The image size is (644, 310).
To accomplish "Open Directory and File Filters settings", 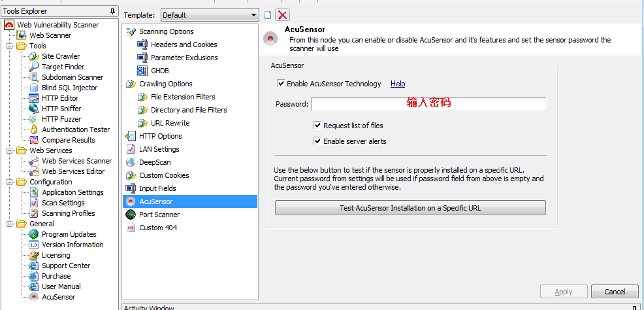I will click(x=189, y=110).
